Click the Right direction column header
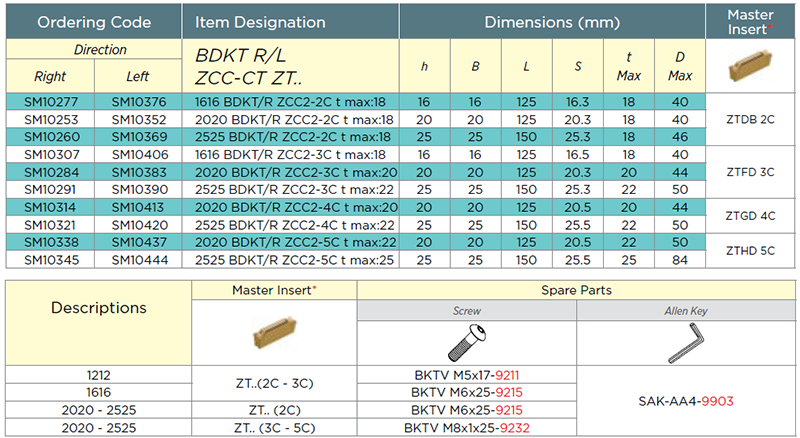 [x=49, y=77]
